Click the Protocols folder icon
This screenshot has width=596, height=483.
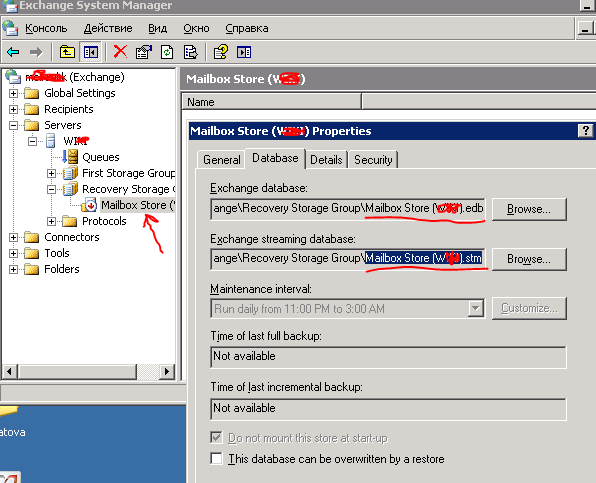coord(70,221)
